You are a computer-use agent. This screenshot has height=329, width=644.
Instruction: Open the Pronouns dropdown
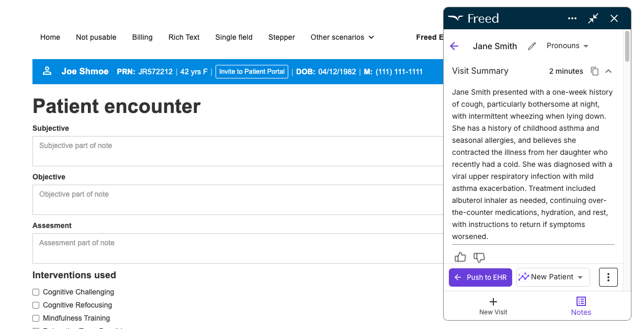(x=567, y=46)
